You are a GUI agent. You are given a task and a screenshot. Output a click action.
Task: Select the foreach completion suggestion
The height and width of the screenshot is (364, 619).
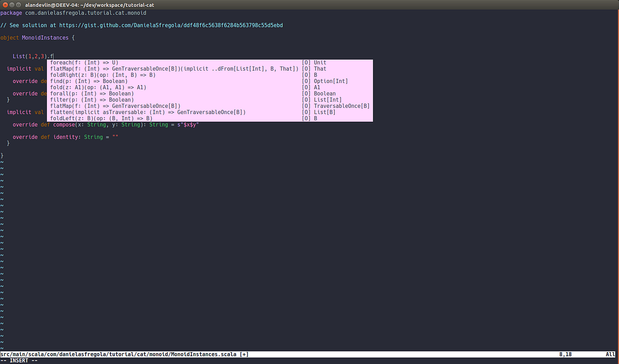(x=88, y=62)
